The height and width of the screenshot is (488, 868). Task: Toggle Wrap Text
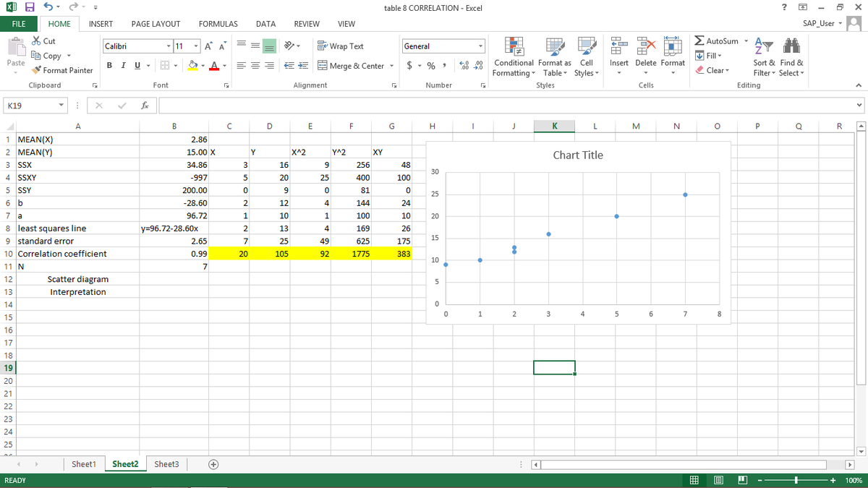coord(341,46)
